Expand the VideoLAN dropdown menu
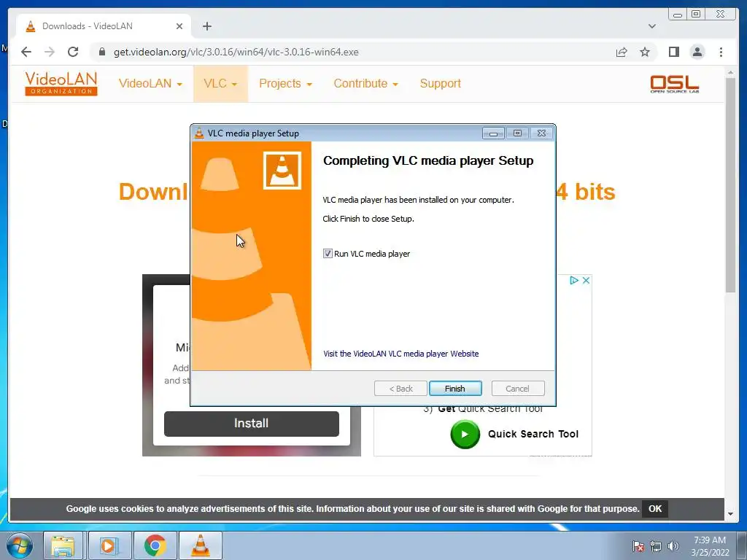Image resolution: width=747 pixels, height=560 pixels. 150,83
